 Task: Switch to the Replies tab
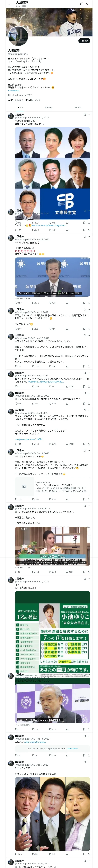point(49,107)
